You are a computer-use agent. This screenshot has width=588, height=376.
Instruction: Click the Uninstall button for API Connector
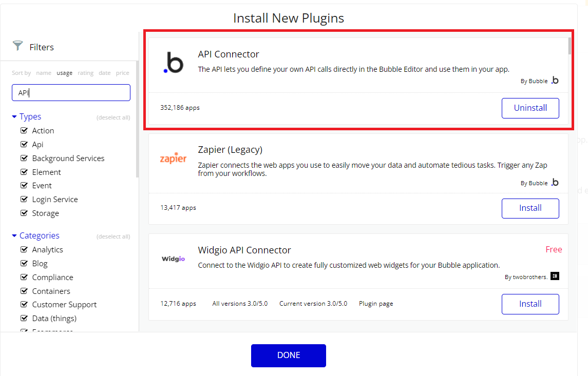(530, 108)
